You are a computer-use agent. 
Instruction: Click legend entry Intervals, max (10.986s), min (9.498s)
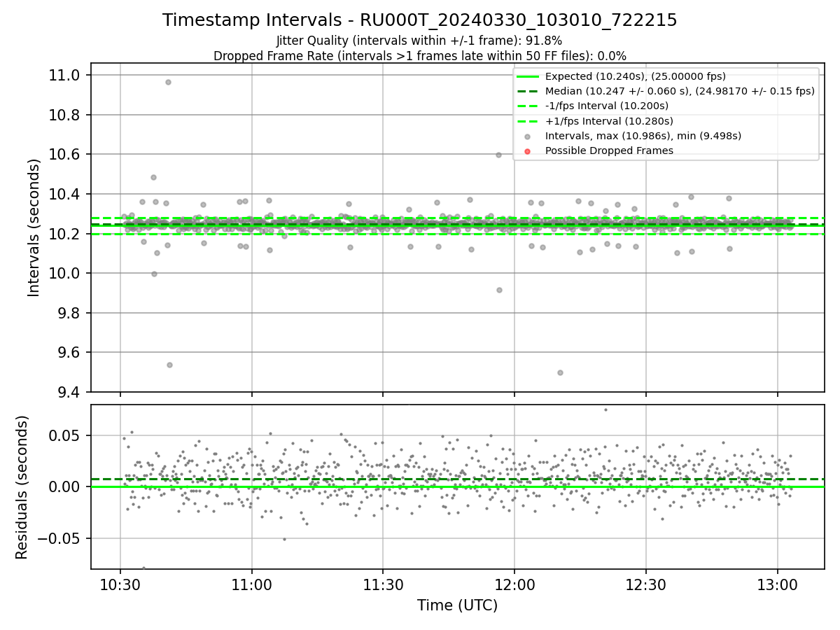[643, 136]
